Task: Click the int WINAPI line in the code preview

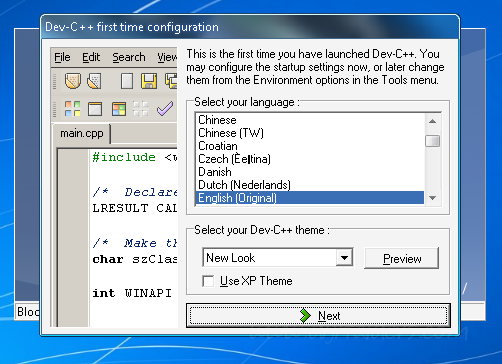Action: [x=132, y=293]
